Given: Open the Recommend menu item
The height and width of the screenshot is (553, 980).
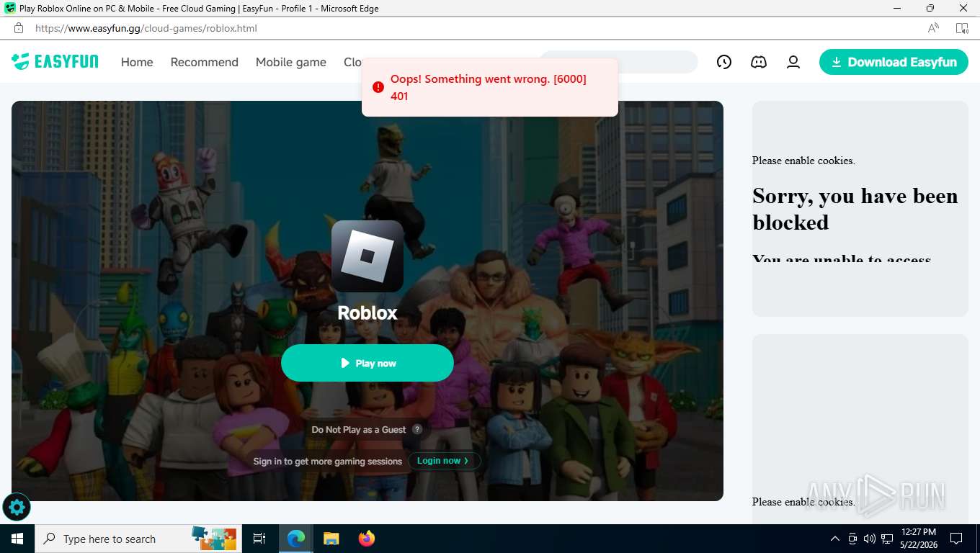Looking at the screenshot, I should [204, 62].
